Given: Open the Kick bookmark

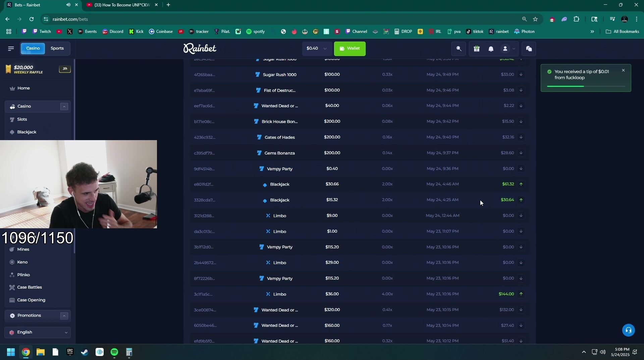Looking at the screenshot, I should [x=136, y=32].
